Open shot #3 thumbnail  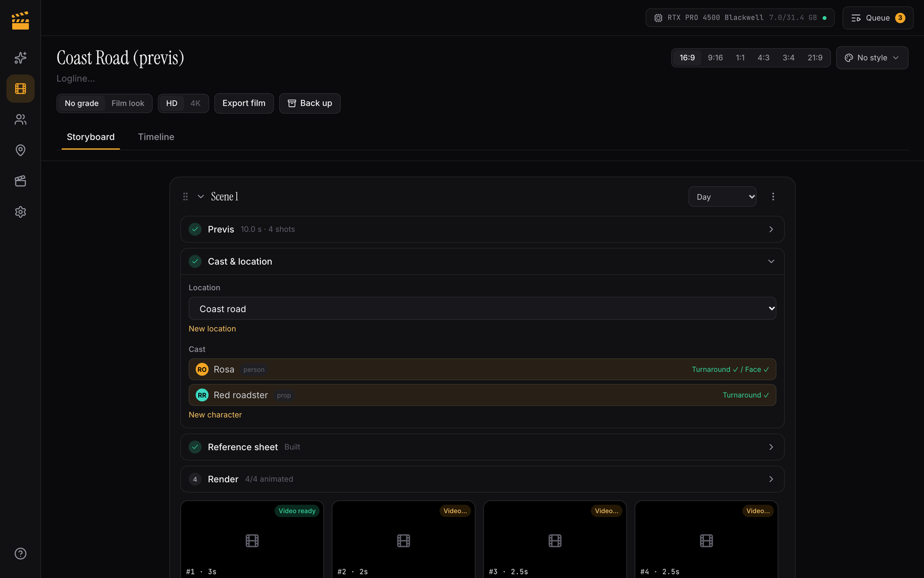click(555, 540)
